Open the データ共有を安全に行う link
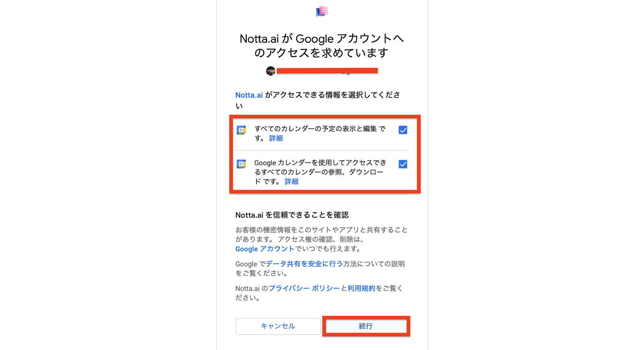The height and width of the screenshot is (350, 644). point(304,264)
